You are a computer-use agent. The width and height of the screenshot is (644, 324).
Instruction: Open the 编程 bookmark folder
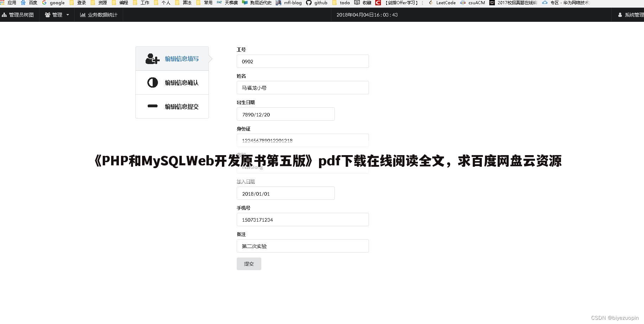pyautogui.click(x=120, y=3)
